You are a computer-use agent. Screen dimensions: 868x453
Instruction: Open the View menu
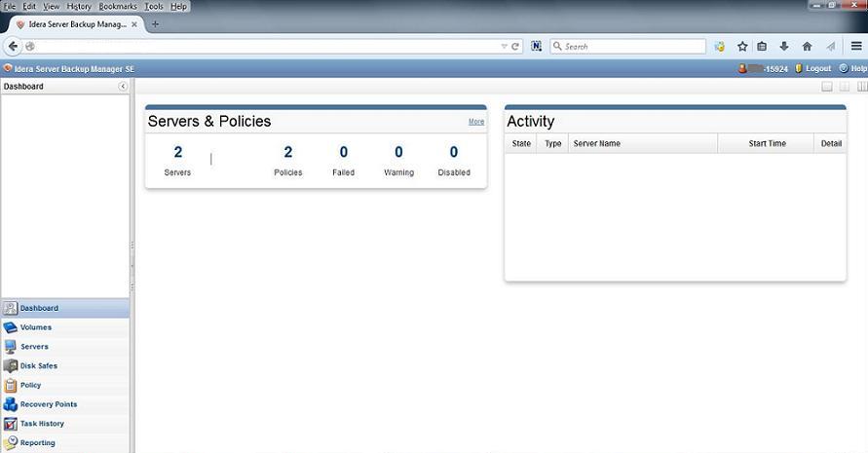click(x=51, y=7)
